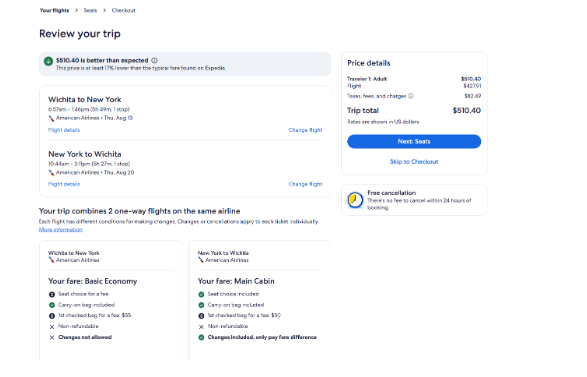This screenshot has width=587, height=377.
Task: Click American Airlines logo under New York to Wichita
Action: 51,173
